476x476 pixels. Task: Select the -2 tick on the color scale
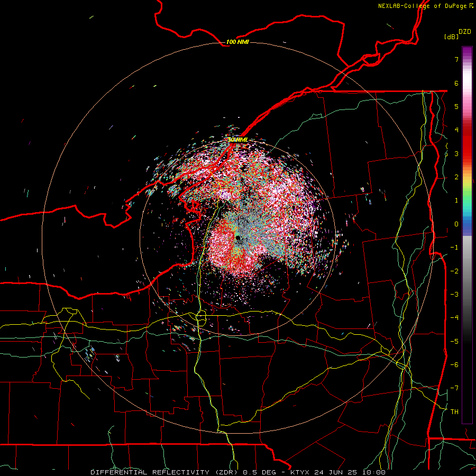pos(454,271)
